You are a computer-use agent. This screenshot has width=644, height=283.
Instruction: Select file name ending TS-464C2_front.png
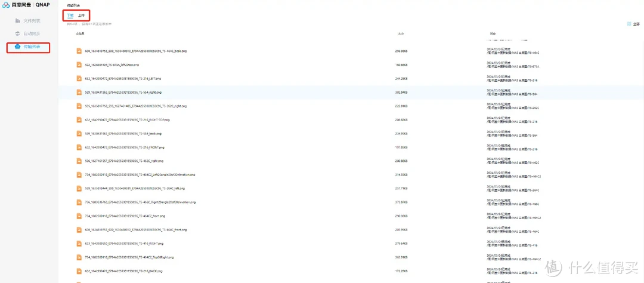(125, 216)
